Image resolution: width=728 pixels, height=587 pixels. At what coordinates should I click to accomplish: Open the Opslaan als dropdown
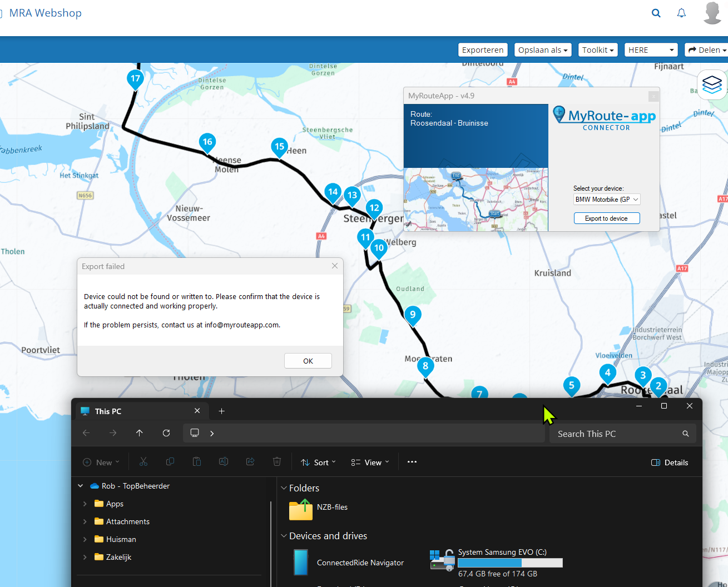click(x=543, y=50)
